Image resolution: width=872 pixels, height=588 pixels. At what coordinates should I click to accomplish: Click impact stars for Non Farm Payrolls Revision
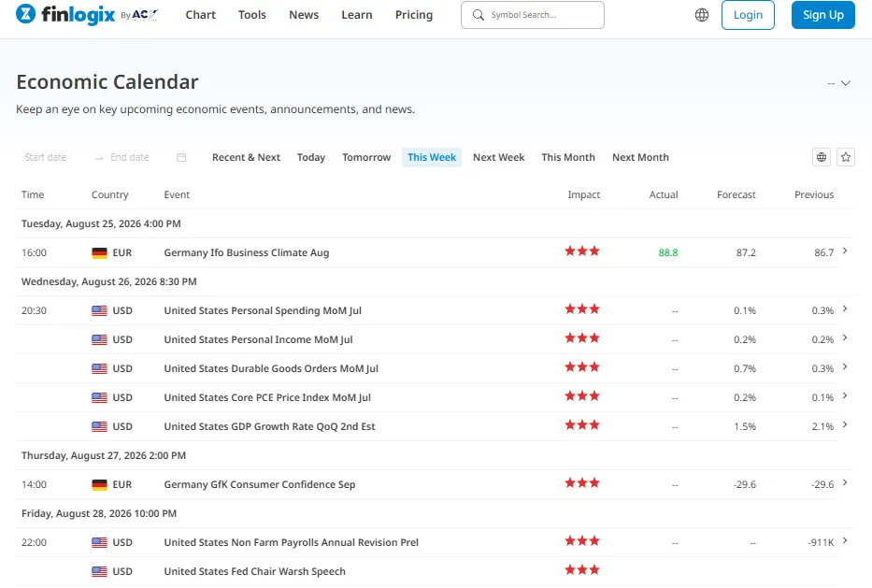tap(582, 540)
